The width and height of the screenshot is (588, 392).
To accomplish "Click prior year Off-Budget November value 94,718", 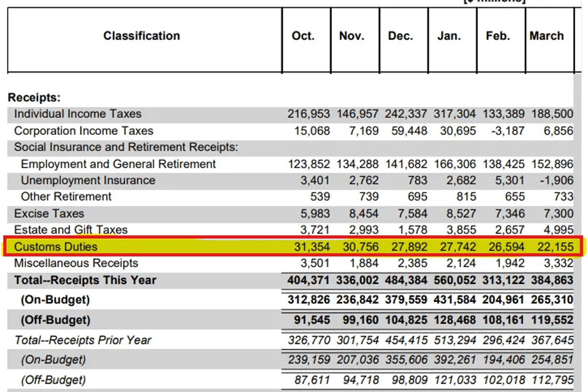I will pos(361,380).
